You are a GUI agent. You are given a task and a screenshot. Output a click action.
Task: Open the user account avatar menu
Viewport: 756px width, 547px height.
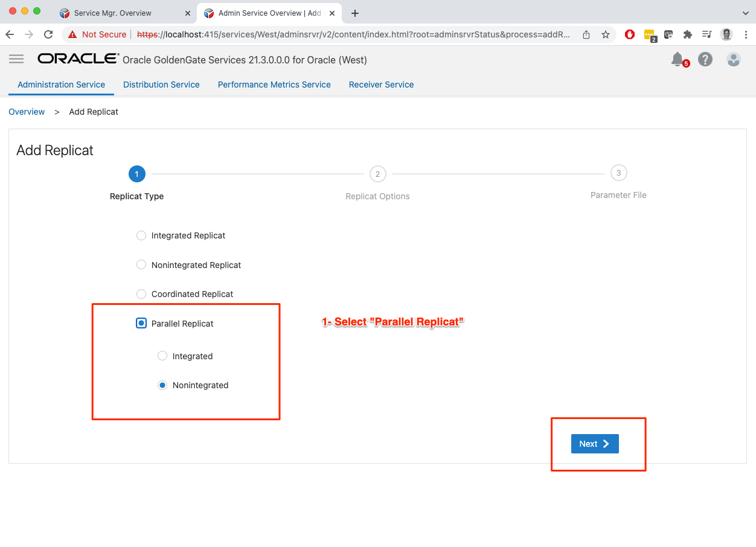click(733, 59)
